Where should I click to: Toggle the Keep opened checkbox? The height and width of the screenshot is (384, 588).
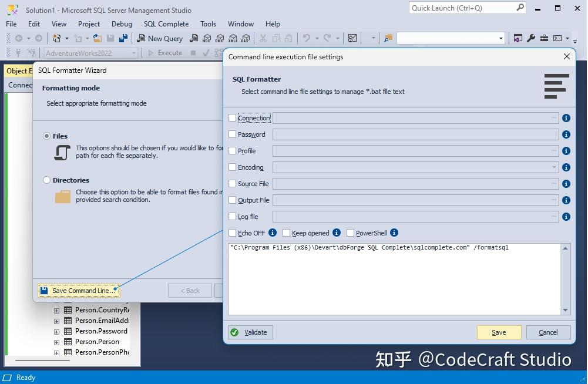pos(287,233)
